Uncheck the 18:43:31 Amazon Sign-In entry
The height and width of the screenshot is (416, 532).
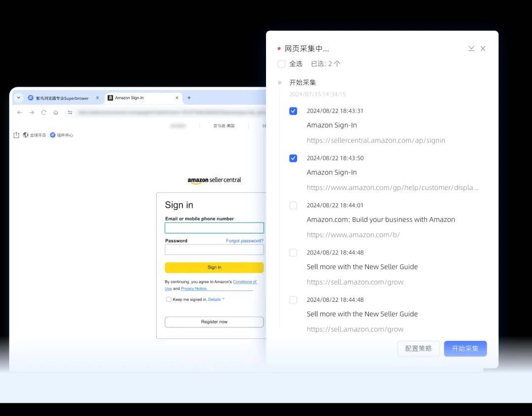293,111
